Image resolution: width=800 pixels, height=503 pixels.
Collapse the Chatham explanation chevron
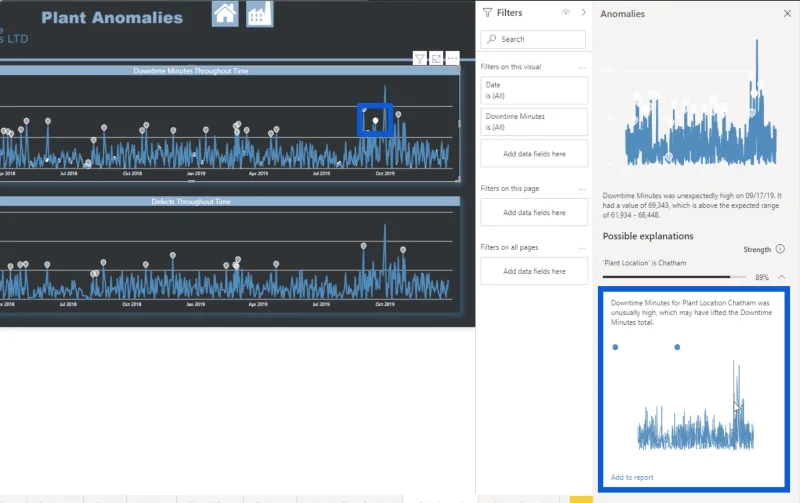point(782,277)
